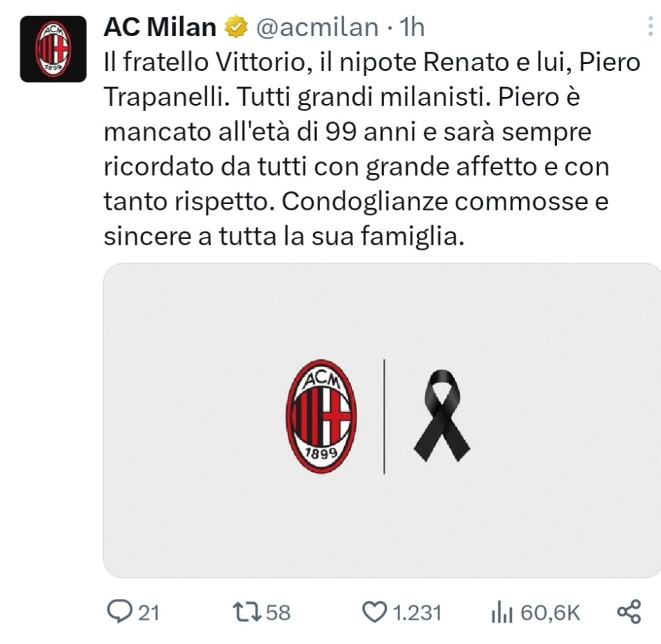Open the black ribbon image attachment

coord(443,416)
